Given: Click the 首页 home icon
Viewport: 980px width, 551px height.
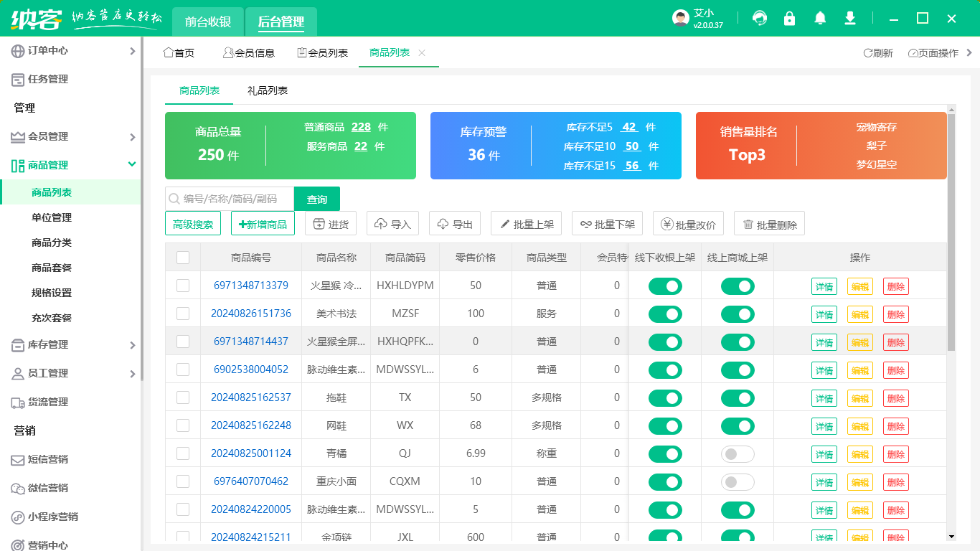Looking at the screenshot, I should [x=169, y=52].
